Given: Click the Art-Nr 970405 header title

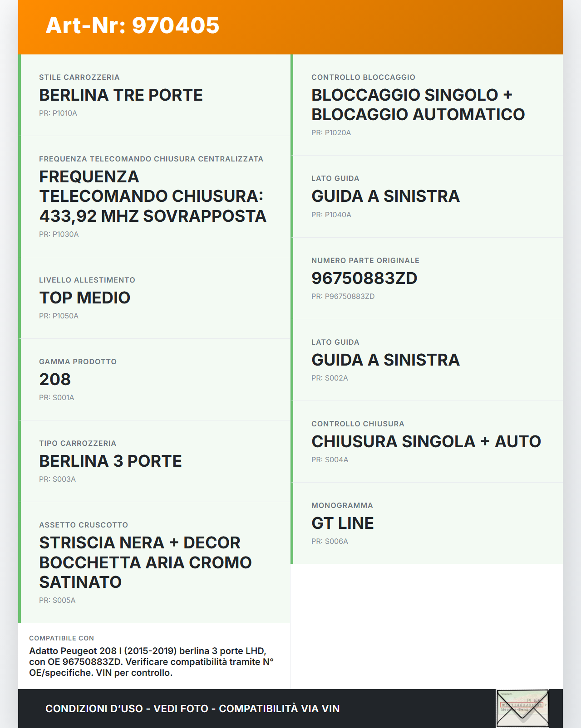Looking at the screenshot, I should pyautogui.click(x=132, y=25).
